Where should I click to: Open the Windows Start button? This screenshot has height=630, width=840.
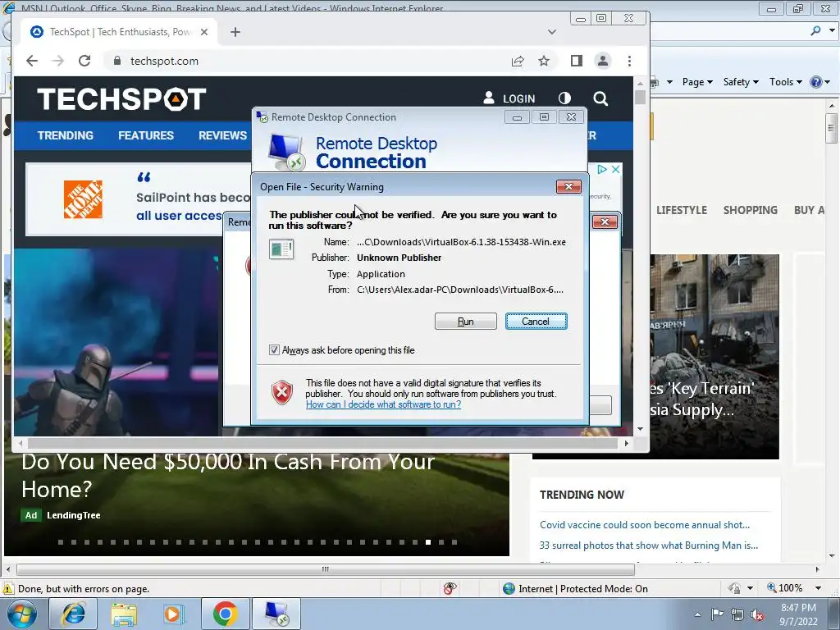click(21, 614)
